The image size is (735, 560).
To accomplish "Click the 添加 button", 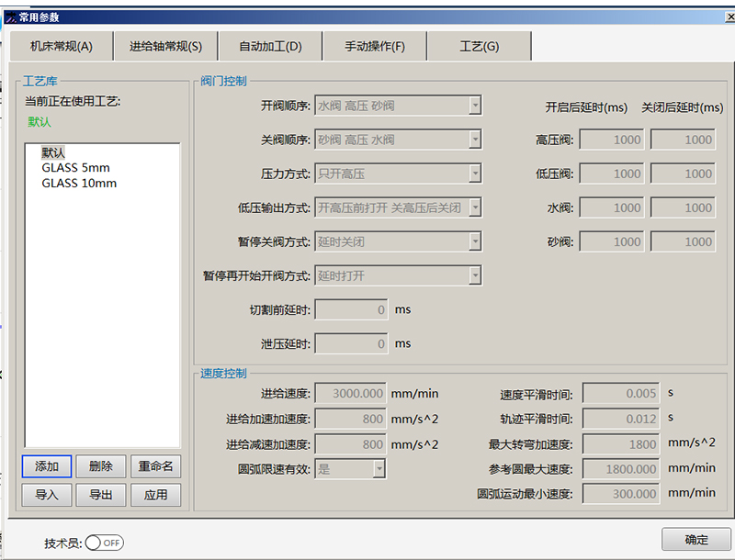I will point(47,466).
